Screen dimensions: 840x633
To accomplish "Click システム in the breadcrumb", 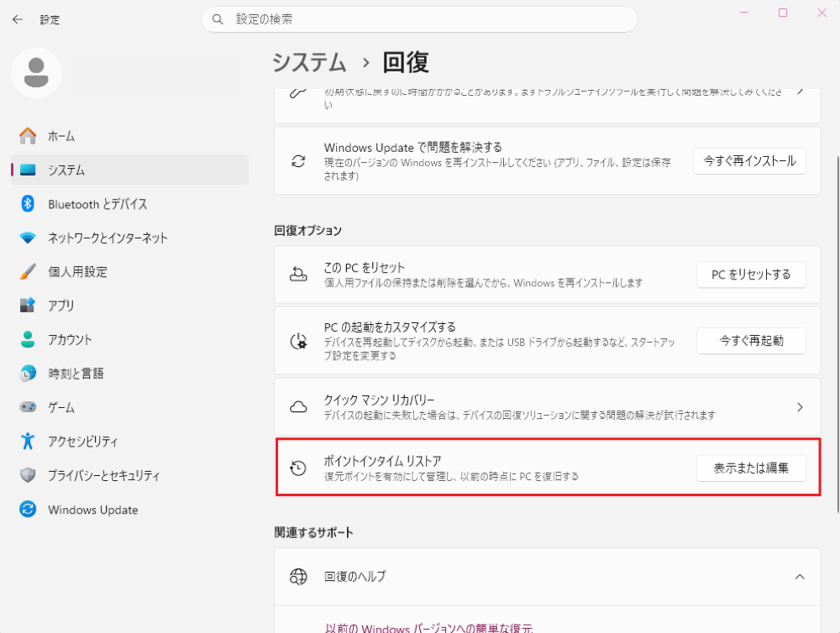I will tap(309, 63).
